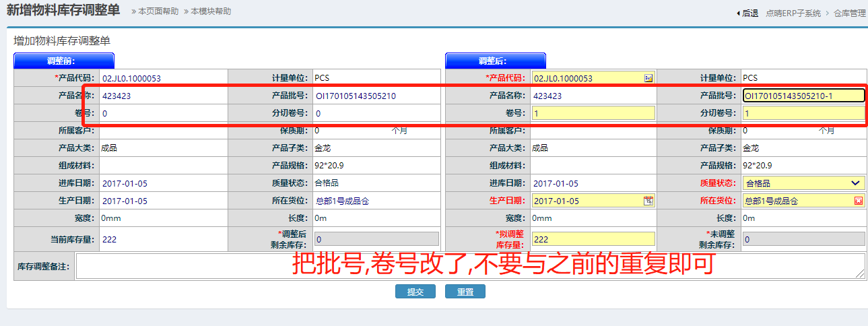This screenshot has width=868, height=326.
Task: Open 仓库管理 breadcrumb link
Action: pyautogui.click(x=849, y=13)
